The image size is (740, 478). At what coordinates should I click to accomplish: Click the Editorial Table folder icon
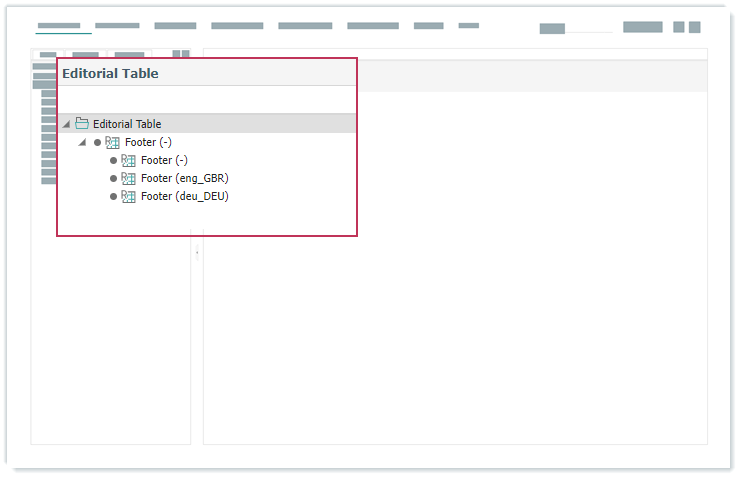[82, 124]
